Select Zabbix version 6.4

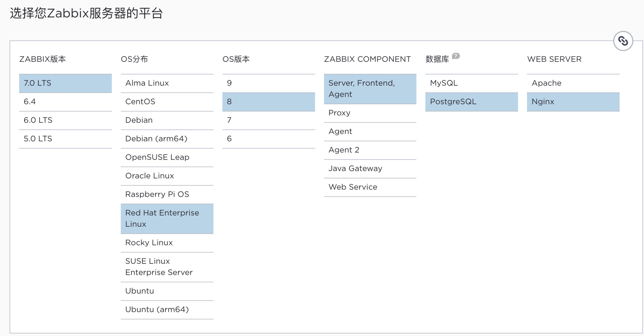65,102
